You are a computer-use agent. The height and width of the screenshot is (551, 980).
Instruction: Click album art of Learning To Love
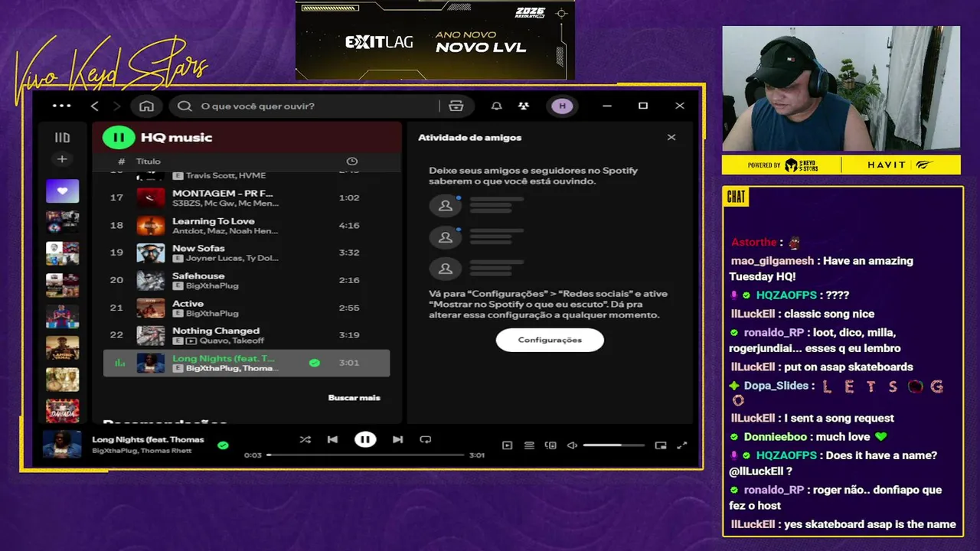click(151, 225)
